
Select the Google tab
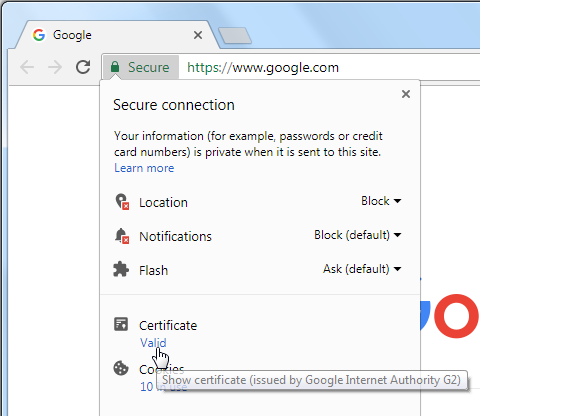[x=115, y=35]
